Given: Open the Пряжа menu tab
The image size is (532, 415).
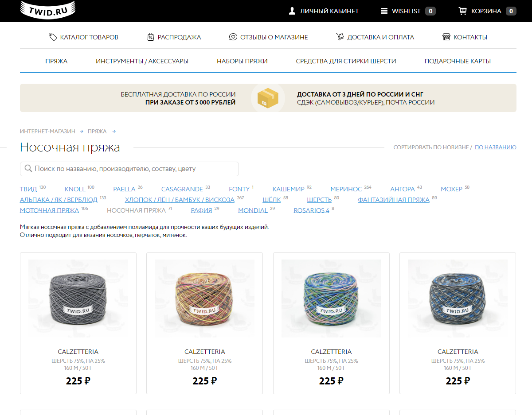Looking at the screenshot, I should [x=56, y=61].
